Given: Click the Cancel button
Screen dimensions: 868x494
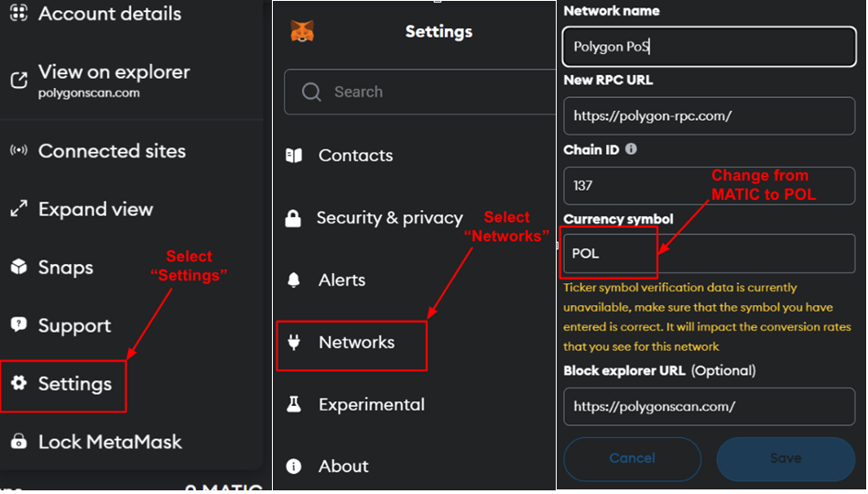Looking at the screenshot, I should click(x=632, y=458).
